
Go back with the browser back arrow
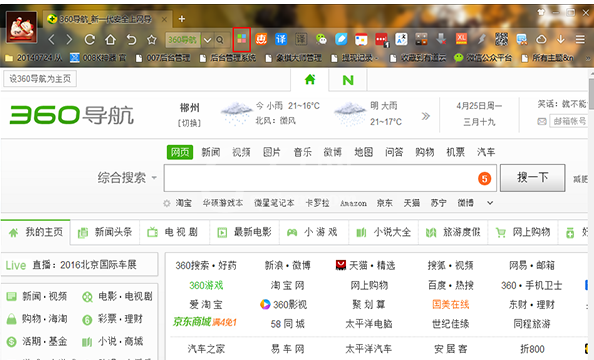pos(52,39)
